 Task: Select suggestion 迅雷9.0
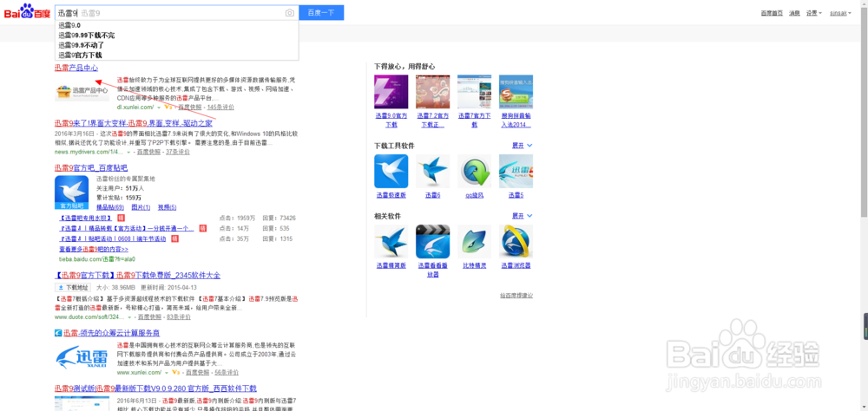(69, 25)
